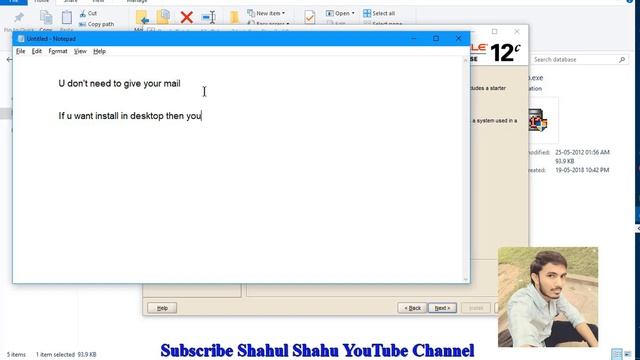This screenshot has height=360, width=640.
Task: Click the Next button in Oracle installer
Action: point(442,308)
